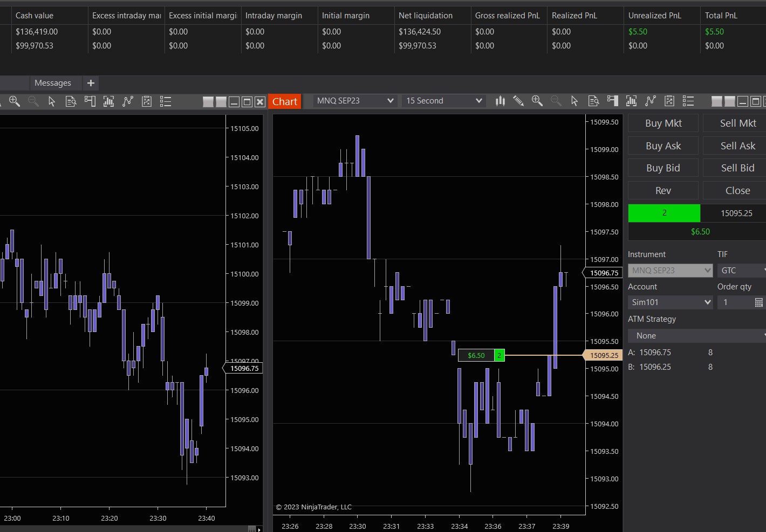Open quantity calculator icon beside Order qty
Screen dimensions: 766x532
(x=758, y=302)
